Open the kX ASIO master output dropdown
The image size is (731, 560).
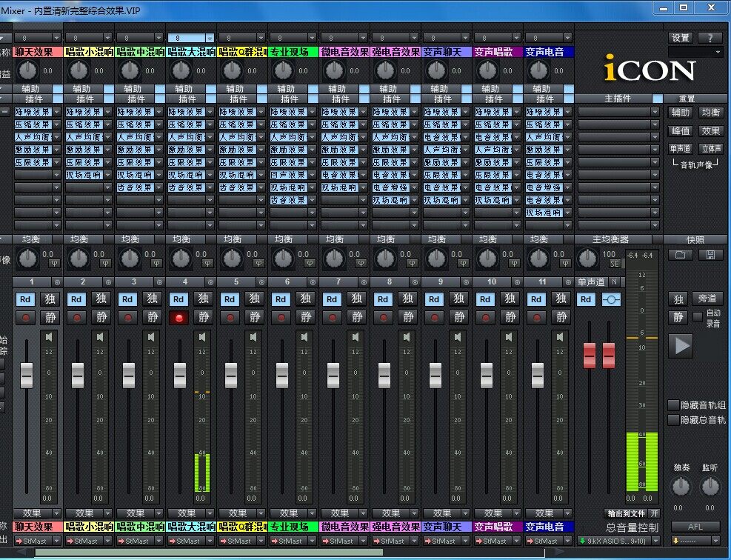coord(655,541)
